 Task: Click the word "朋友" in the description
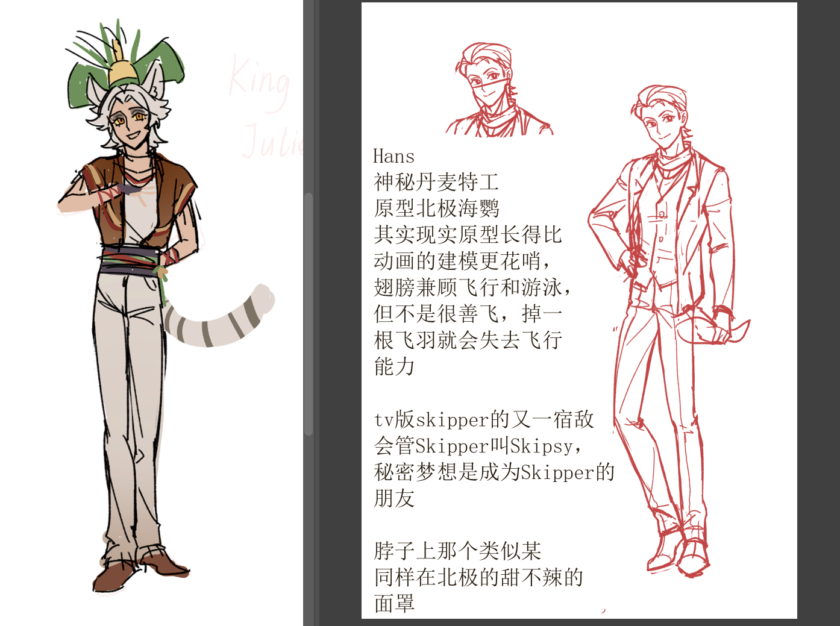pos(394,499)
